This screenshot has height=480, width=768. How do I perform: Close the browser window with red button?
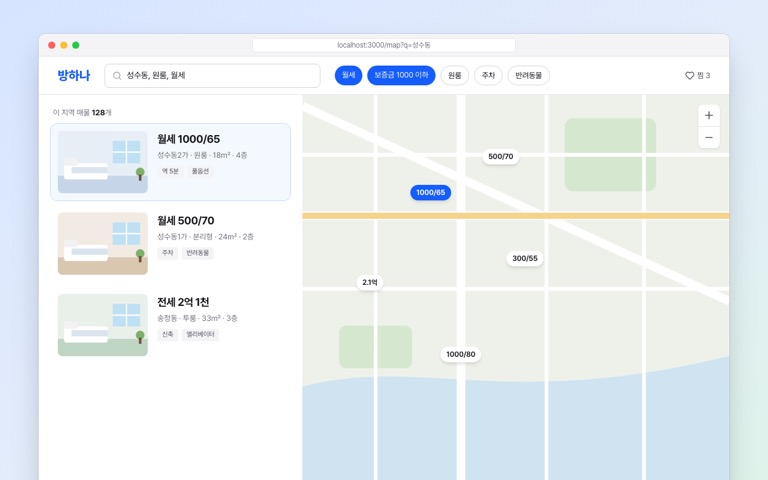52,45
